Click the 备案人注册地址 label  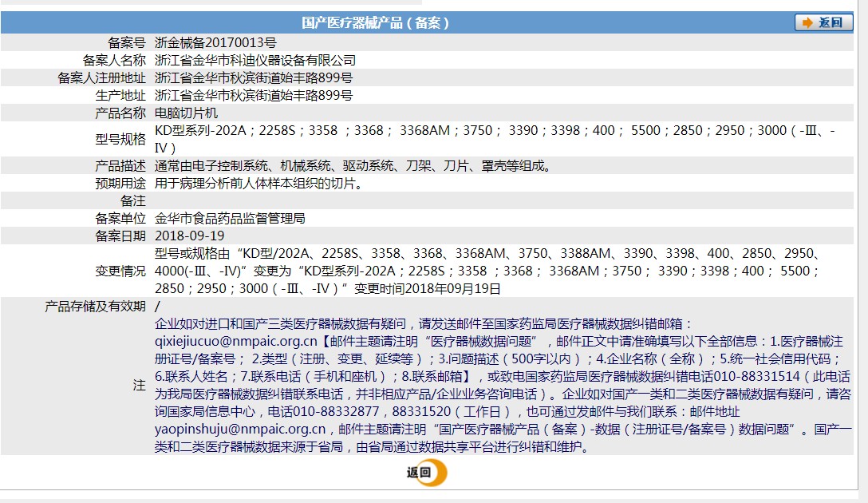coord(102,78)
